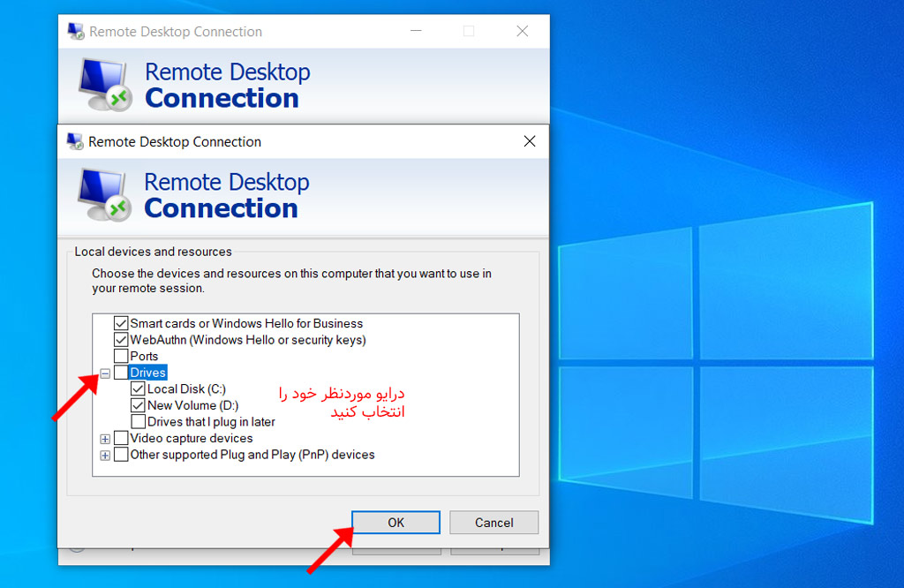The width and height of the screenshot is (904, 588).
Task: Select the Local Disk (C:) label
Action: pyautogui.click(x=187, y=389)
